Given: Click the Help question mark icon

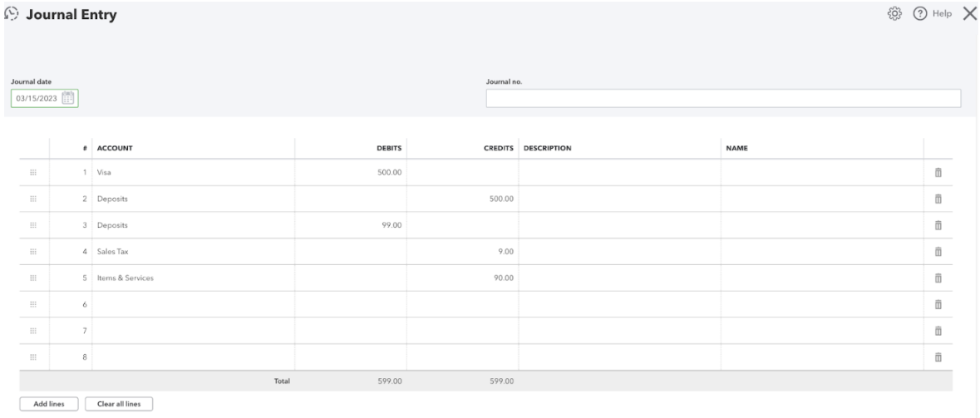Looking at the screenshot, I should point(920,13).
